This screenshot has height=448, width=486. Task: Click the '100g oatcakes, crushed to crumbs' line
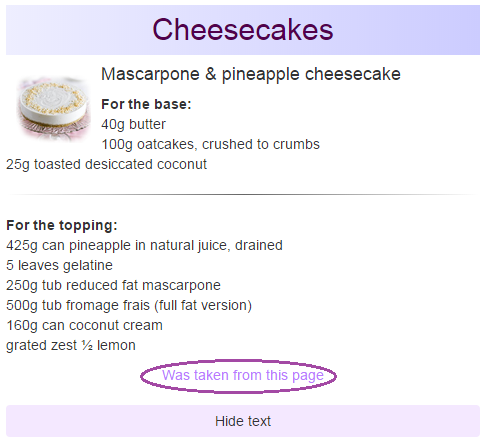pos(210,144)
